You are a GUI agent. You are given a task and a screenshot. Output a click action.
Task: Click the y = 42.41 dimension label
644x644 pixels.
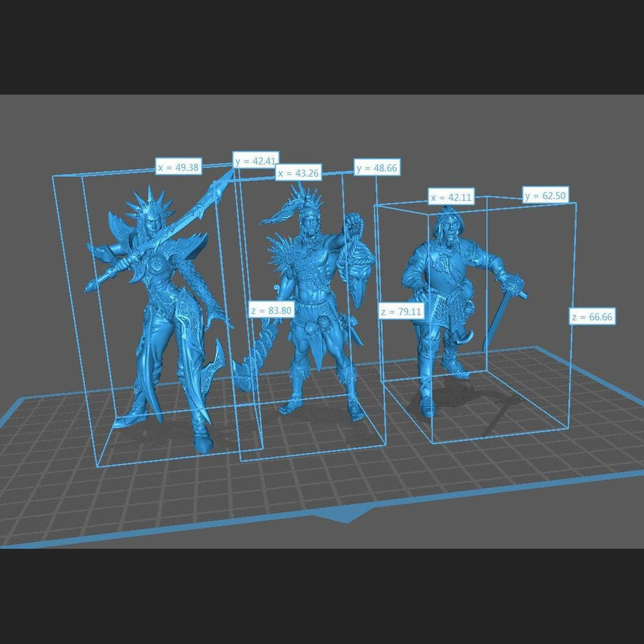point(255,161)
